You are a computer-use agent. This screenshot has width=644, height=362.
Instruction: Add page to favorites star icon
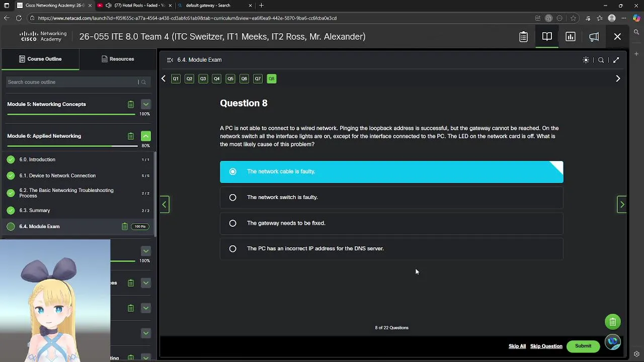pyautogui.click(x=573, y=18)
